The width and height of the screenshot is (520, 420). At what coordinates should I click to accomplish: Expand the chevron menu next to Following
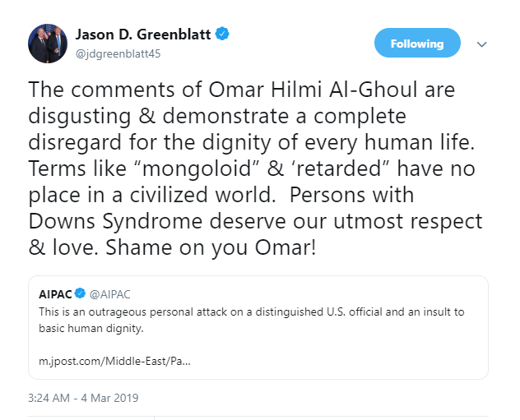tap(482, 44)
